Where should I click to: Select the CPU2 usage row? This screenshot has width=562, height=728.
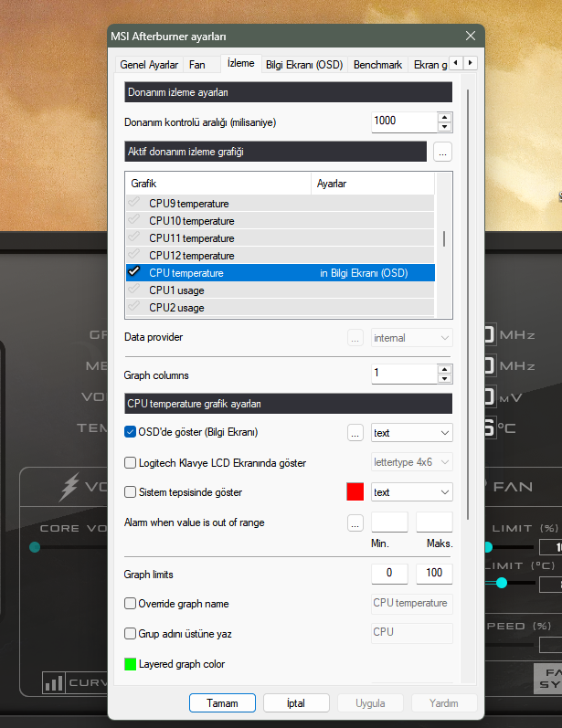click(x=280, y=307)
